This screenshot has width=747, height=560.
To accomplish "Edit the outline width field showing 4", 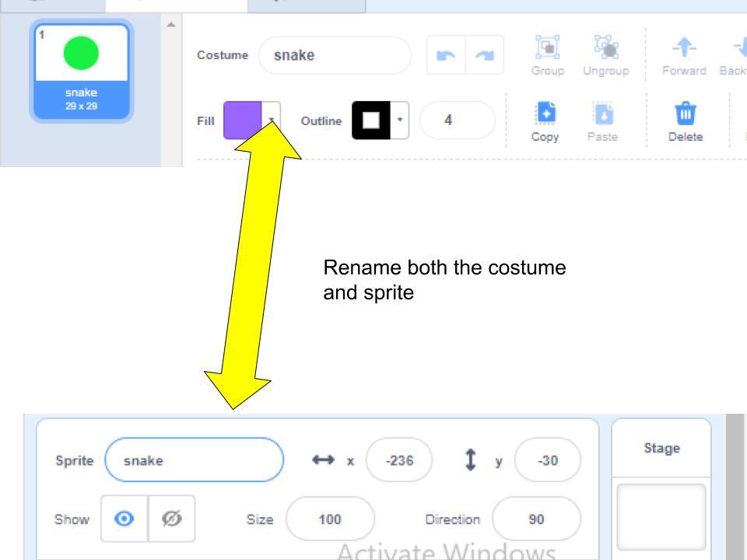I will (x=458, y=120).
